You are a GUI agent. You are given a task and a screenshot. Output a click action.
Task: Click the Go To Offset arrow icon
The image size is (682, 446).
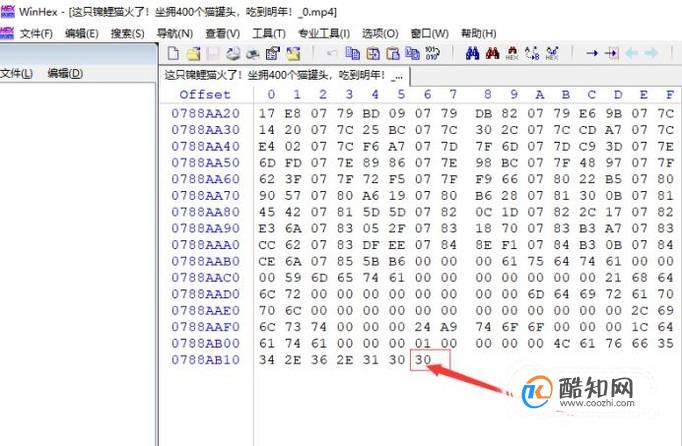[x=592, y=53]
